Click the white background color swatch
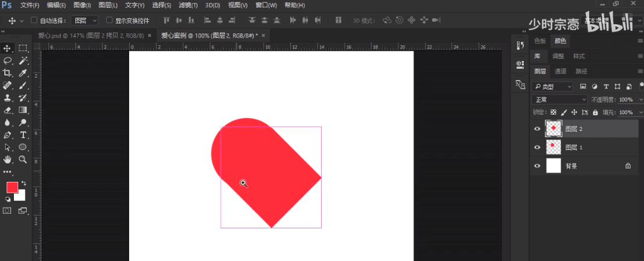This screenshot has width=644, height=261. (22, 198)
